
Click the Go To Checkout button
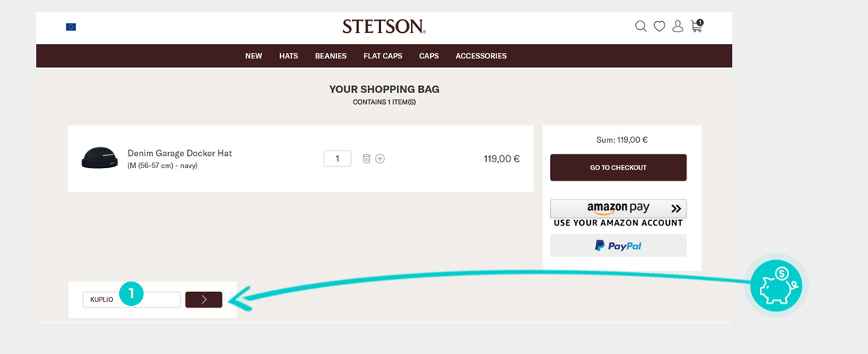coord(618,167)
